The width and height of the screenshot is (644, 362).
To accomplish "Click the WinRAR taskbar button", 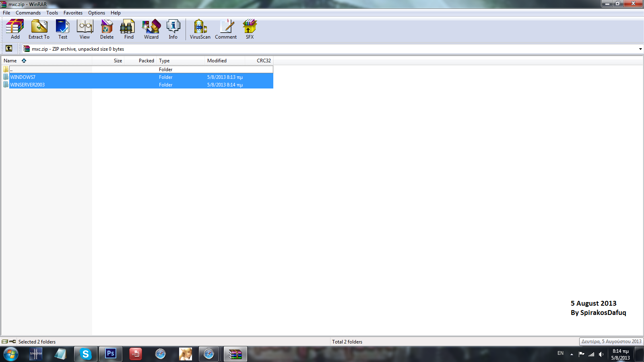I will (235, 354).
